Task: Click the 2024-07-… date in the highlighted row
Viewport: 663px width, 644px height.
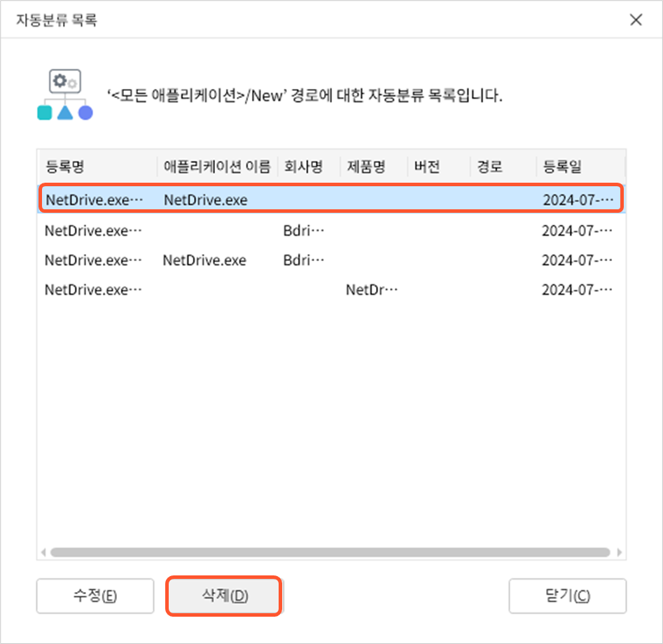Action: point(578,199)
